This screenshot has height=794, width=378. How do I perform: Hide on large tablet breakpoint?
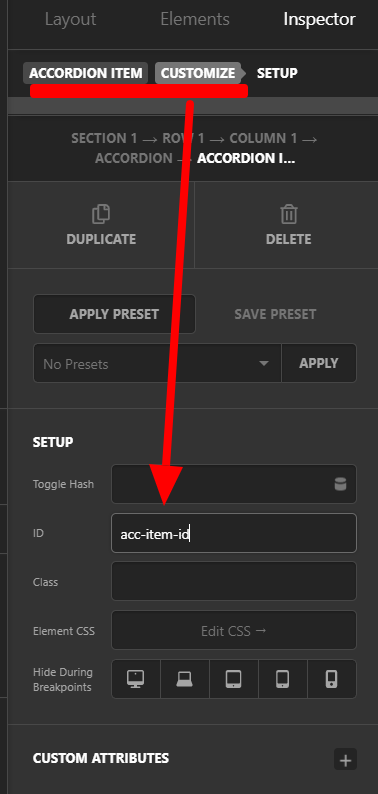234,679
